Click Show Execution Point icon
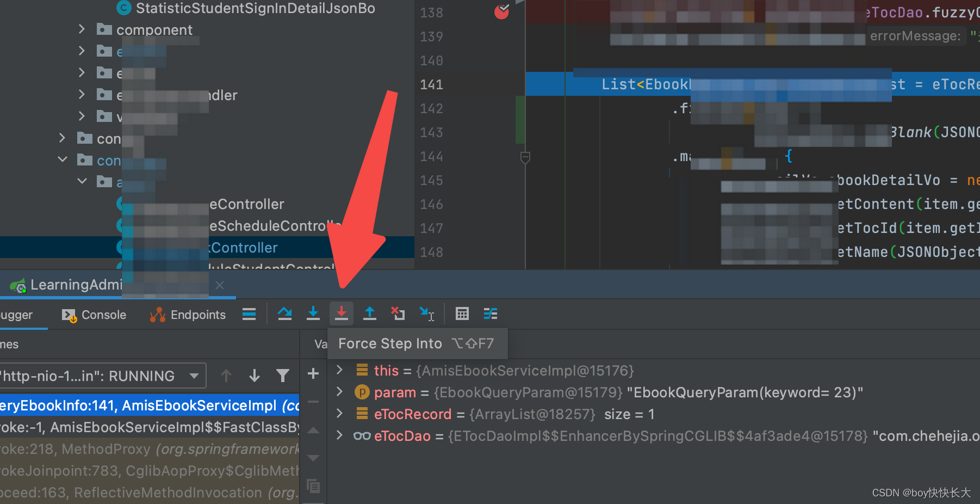The image size is (980, 504). (x=249, y=314)
